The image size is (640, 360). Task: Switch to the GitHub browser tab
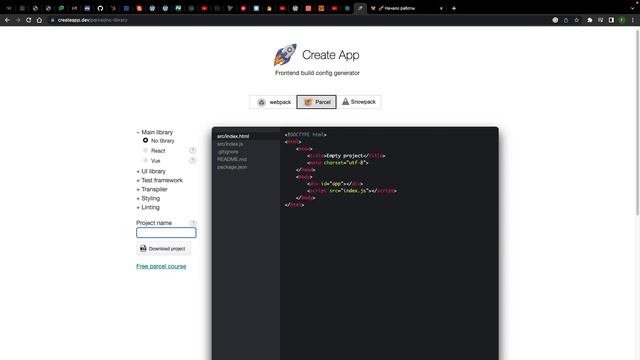pyautogui.click(x=100, y=8)
